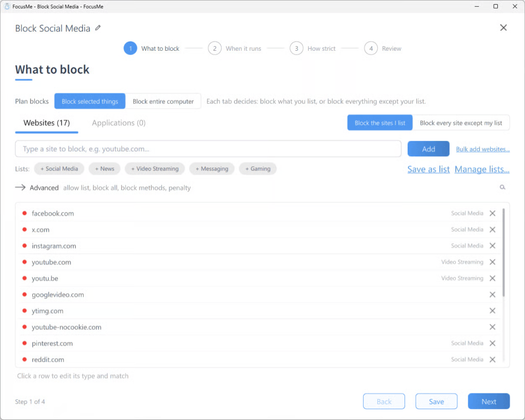Click the Save button

tap(436, 401)
